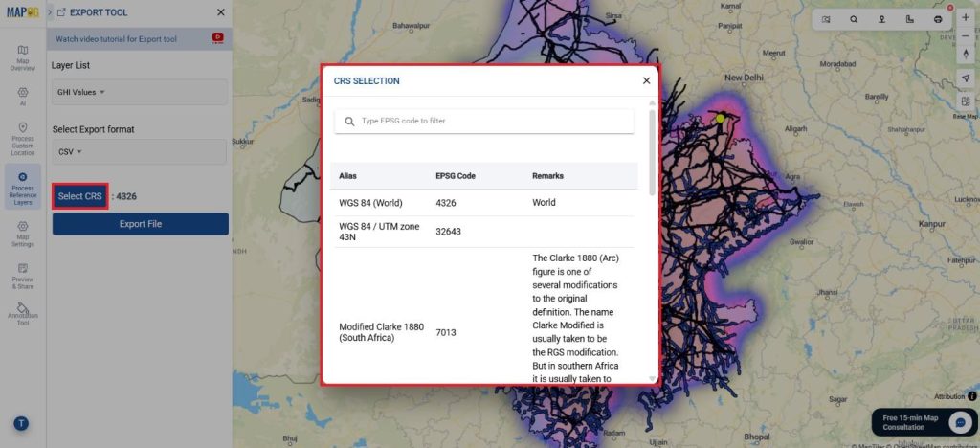Click the Alias column header
Viewport: 980px width, 448px height.
point(347,176)
